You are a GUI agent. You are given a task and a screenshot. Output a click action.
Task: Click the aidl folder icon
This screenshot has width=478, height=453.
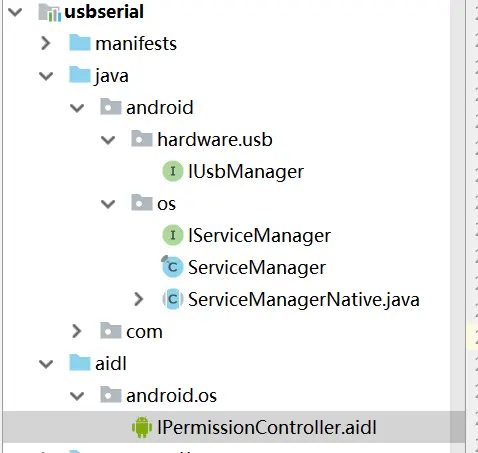(x=80, y=362)
